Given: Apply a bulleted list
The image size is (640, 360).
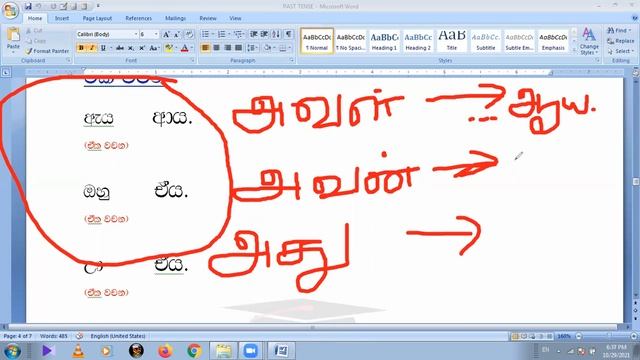Looking at the screenshot, I should (x=205, y=34).
